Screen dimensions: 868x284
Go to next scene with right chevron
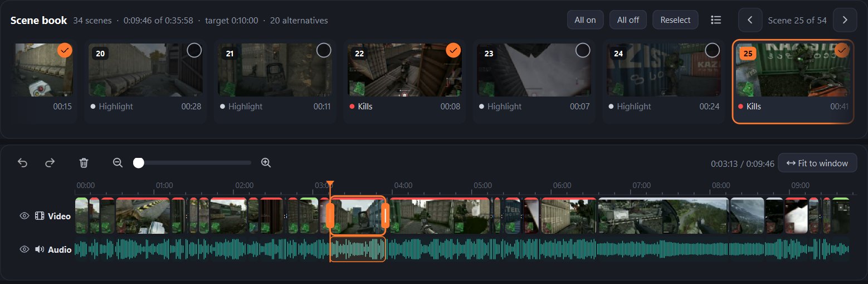pos(845,20)
